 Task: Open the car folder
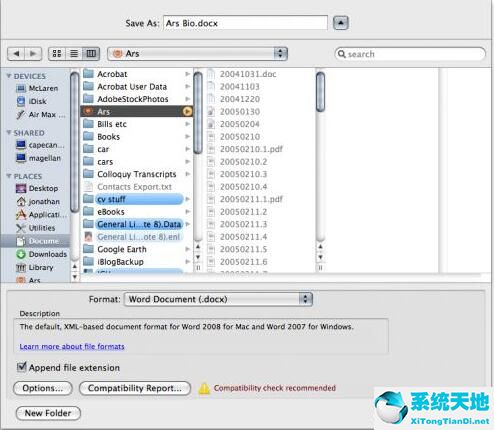pos(136,149)
